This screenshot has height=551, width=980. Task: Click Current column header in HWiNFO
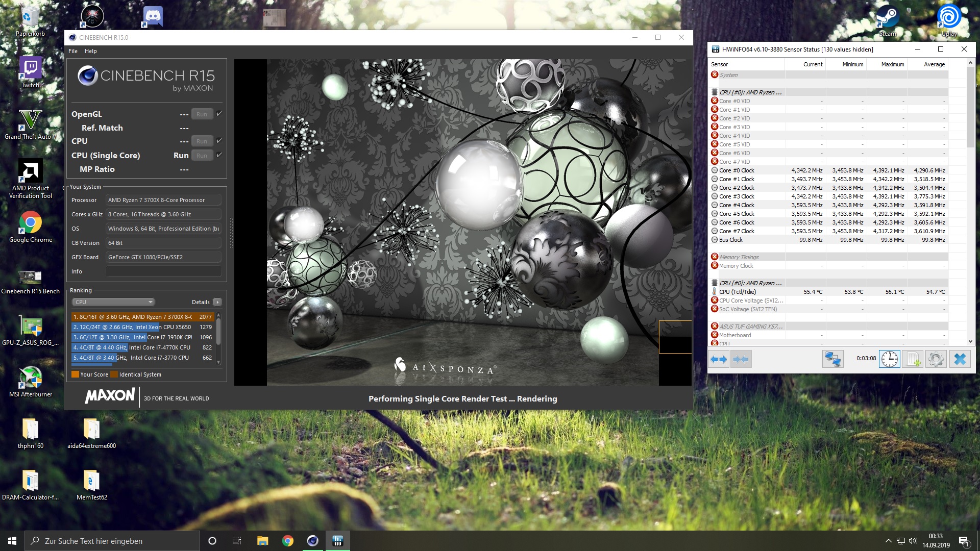pyautogui.click(x=805, y=64)
